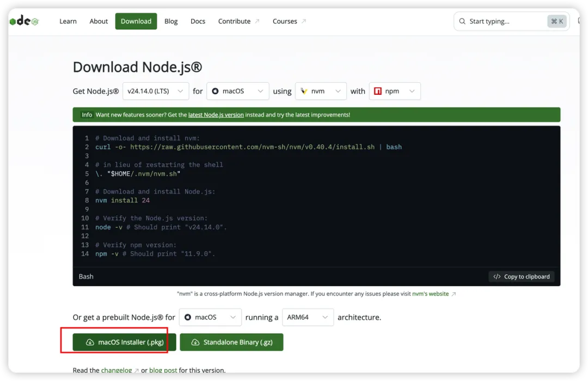Click the "node -v" code line
The width and height of the screenshot is (588, 381).
(x=161, y=227)
